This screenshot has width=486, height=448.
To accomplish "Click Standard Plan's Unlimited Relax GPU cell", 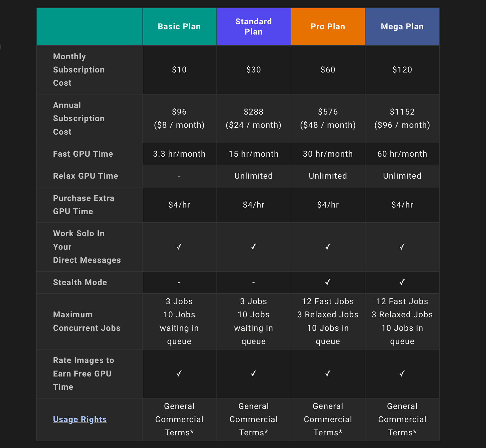I will 253,176.
